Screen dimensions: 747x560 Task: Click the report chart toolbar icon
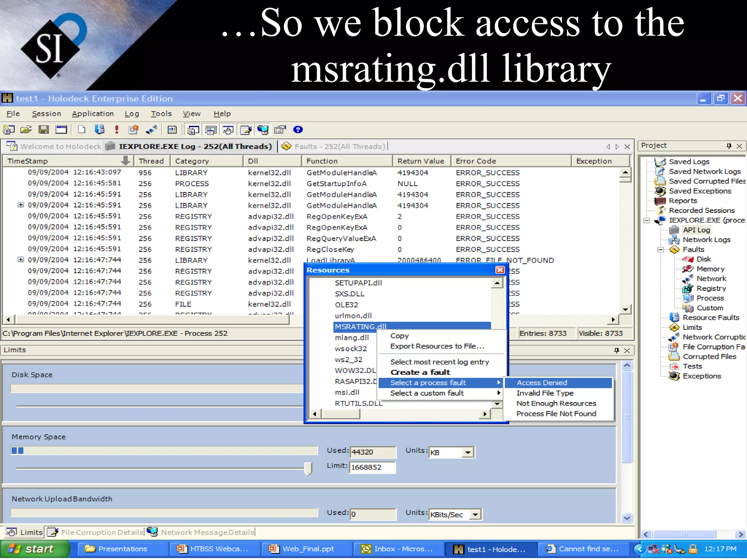tap(172, 129)
